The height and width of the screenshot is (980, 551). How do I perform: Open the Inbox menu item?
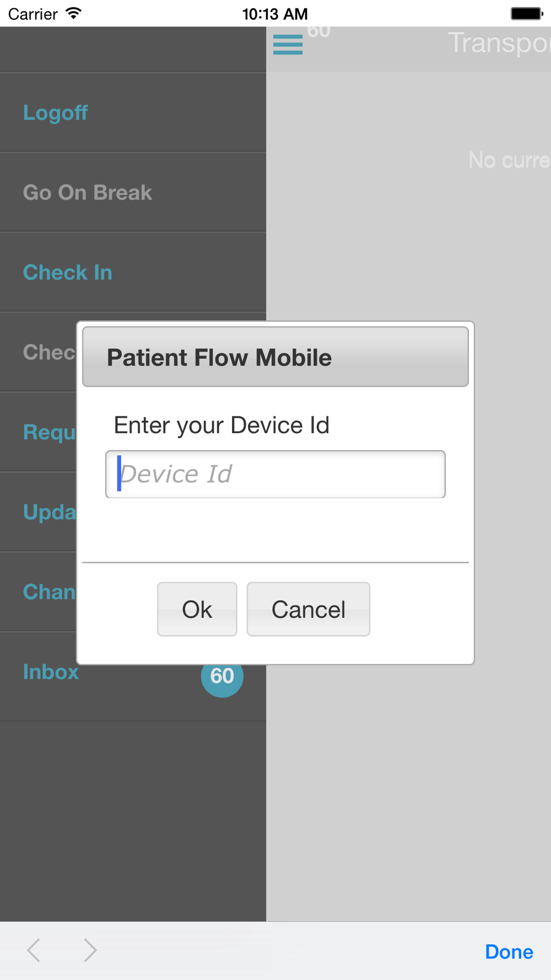point(51,672)
